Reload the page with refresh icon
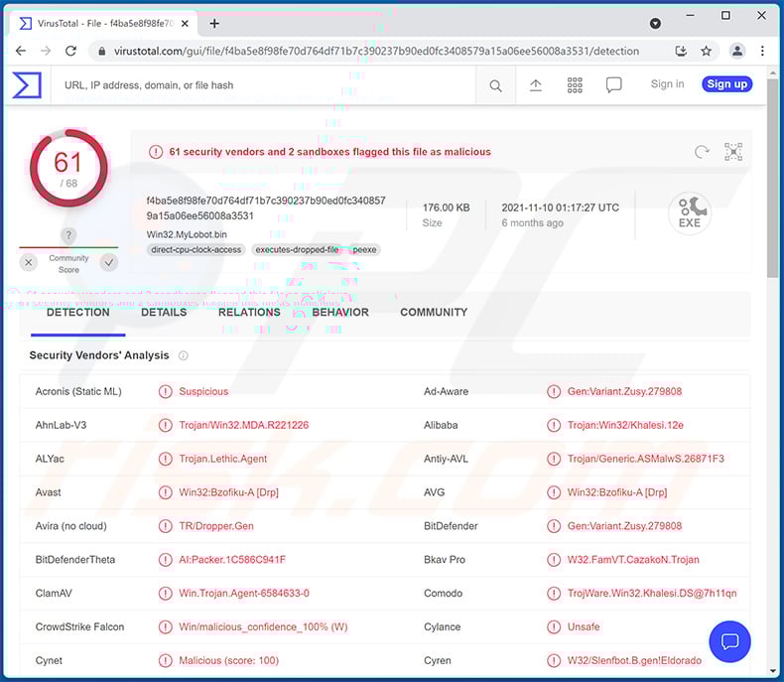The width and height of the screenshot is (784, 682). point(71,51)
